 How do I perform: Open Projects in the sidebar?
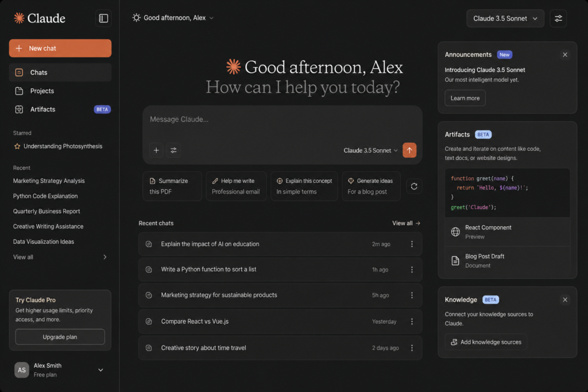click(x=60, y=91)
